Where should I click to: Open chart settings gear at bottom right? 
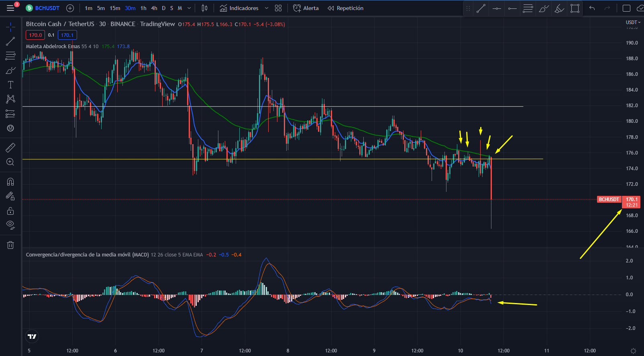(x=633, y=351)
